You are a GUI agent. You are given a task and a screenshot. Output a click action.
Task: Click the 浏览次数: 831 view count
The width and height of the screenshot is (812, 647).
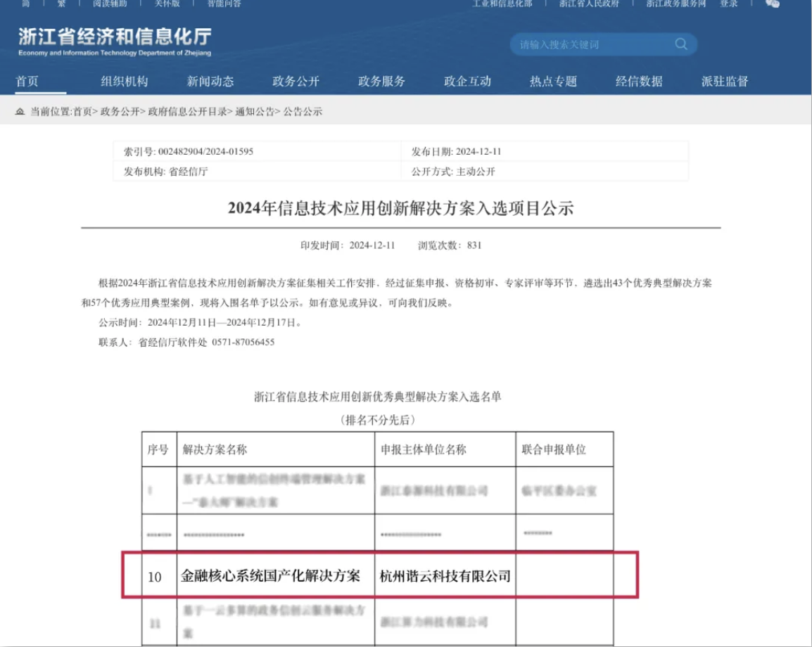(450, 245)
